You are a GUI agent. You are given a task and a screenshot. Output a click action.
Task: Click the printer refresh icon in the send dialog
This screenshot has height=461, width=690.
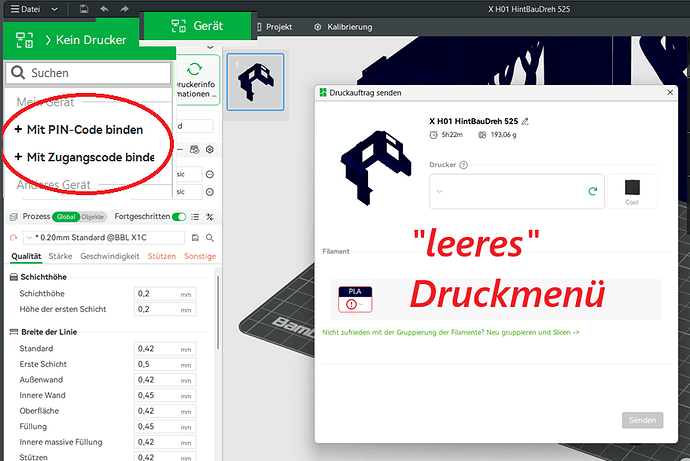[593, 191]
